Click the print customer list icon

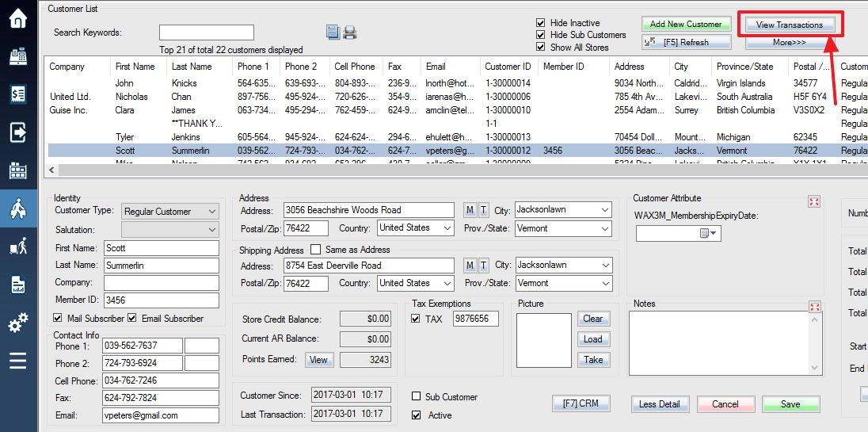click(349, 32)
